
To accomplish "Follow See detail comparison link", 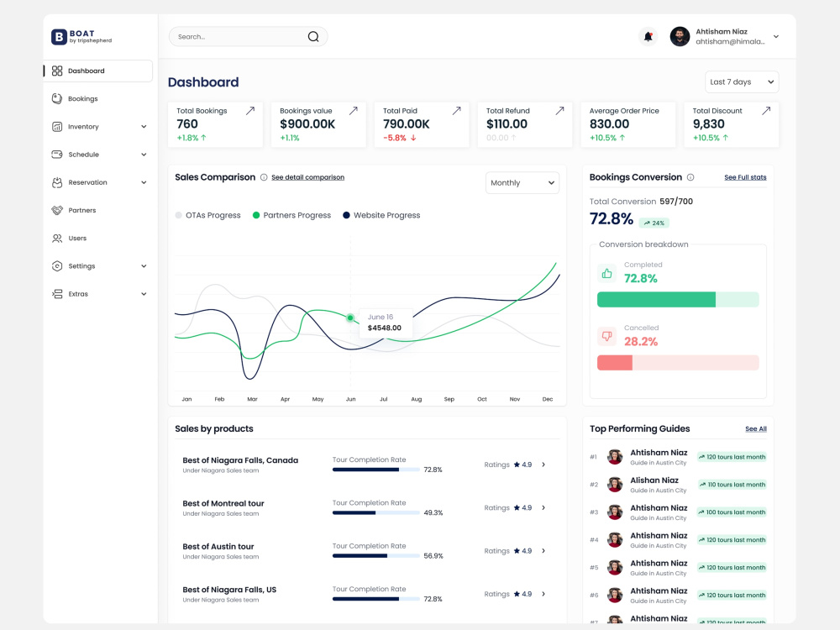I will click(307, 177).
